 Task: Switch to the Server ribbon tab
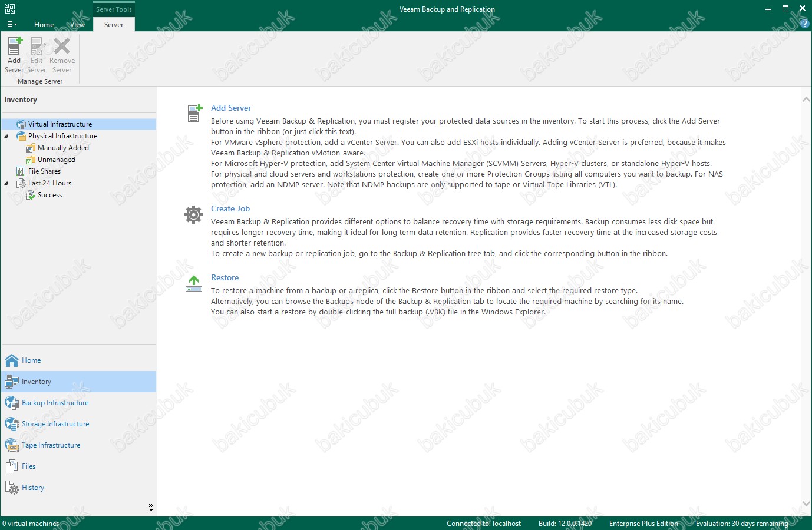tap(114, 24)
